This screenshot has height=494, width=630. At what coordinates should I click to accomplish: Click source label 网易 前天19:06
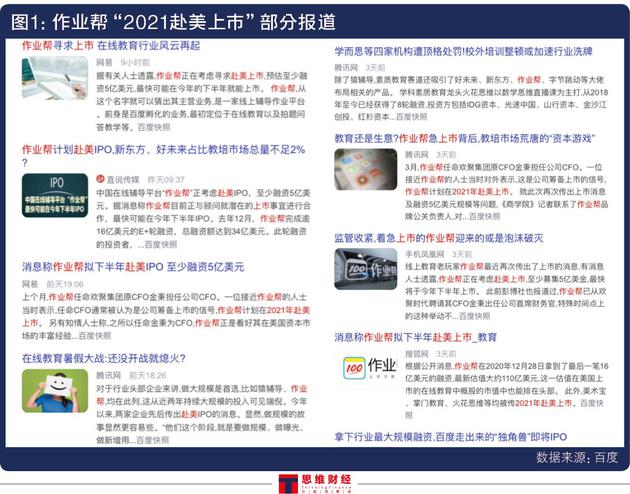(53, 284)
